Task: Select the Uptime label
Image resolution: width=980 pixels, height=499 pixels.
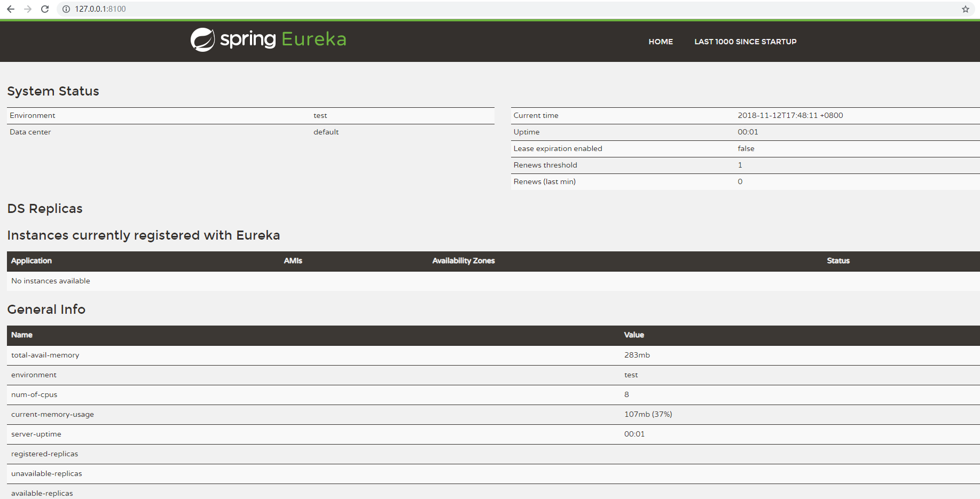Action: click(527, 132)
